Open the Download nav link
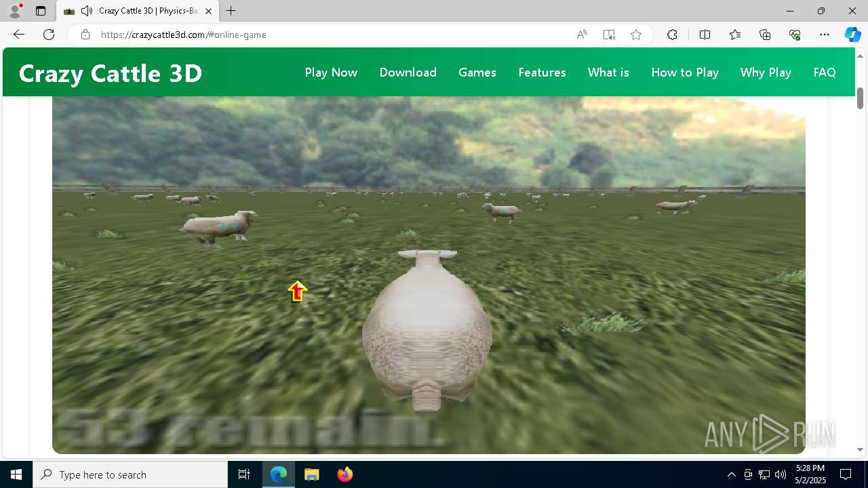 click(x=408, y=73)
